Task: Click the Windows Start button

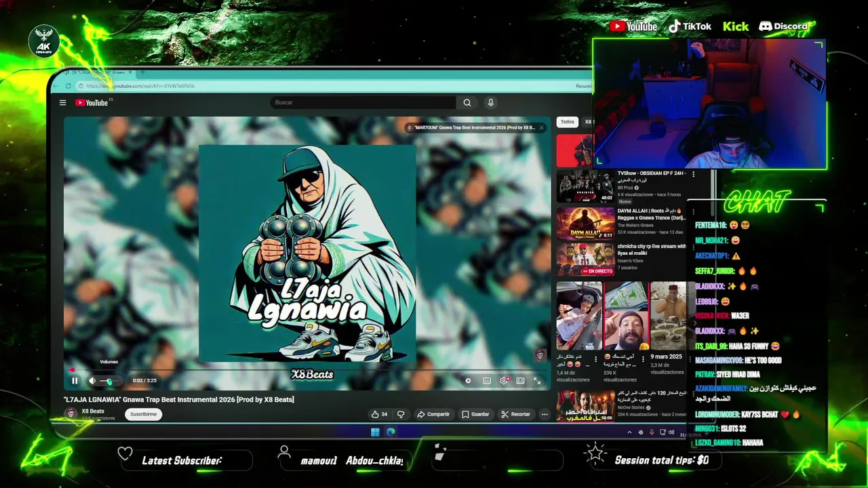Action: (x=375, y=432)
